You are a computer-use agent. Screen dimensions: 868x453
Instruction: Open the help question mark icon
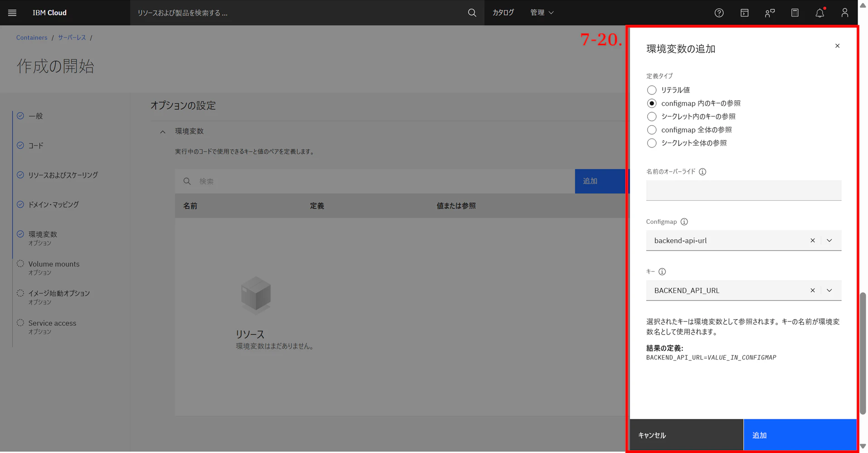719,13
